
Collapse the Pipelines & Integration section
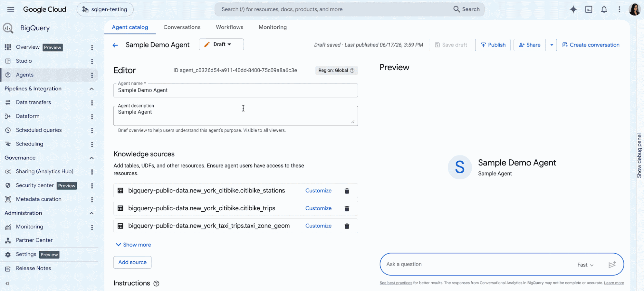coord(91,89)
